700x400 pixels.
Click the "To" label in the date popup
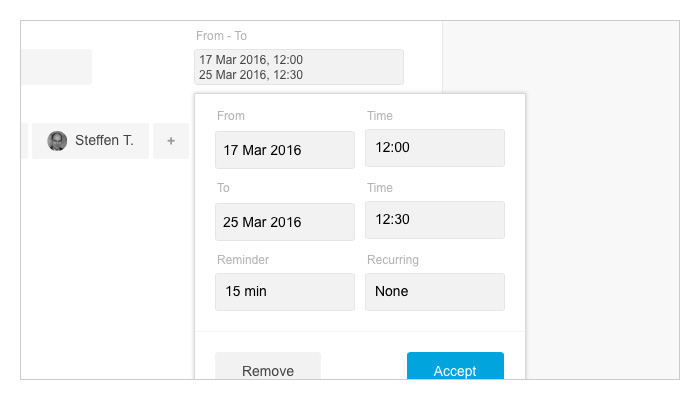point(223,188)
